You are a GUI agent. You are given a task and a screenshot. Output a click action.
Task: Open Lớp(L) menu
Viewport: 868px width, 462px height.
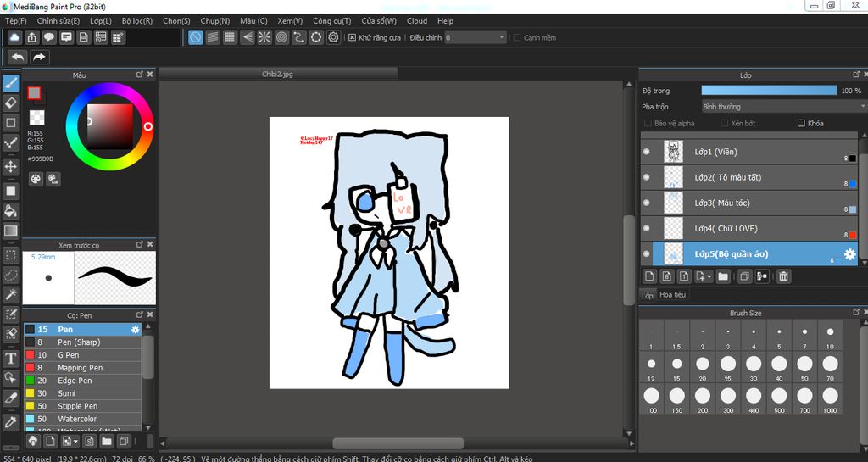pyautogui.click(x=101, y=21)
